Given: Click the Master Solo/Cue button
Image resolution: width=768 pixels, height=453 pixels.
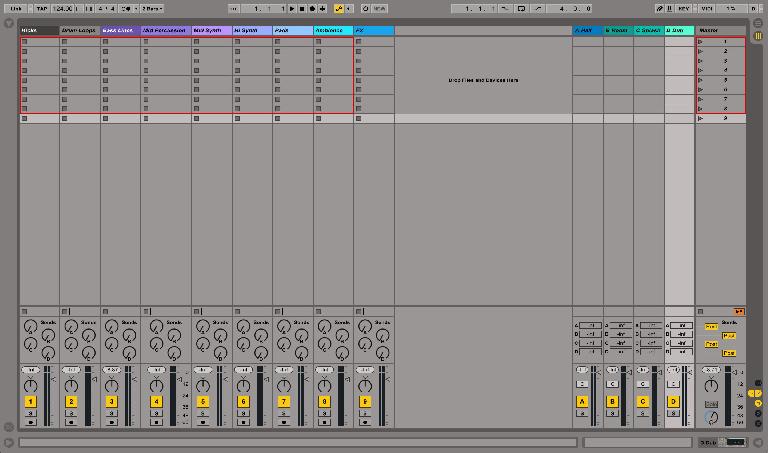Looking at the screenshot, I should (x=711, y=404).
